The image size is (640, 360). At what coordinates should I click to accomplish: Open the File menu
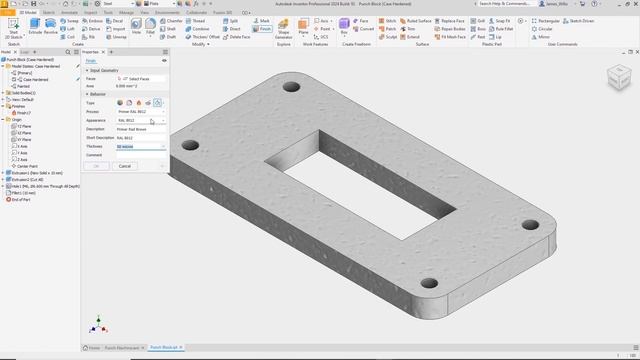click(x=7, y=13)
